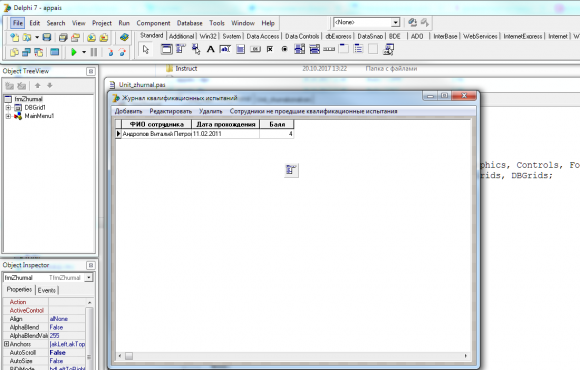Screen dimensions: 580x370
Task: Choose the CheckBox component in the palette
Action: [x=270, y=49]
